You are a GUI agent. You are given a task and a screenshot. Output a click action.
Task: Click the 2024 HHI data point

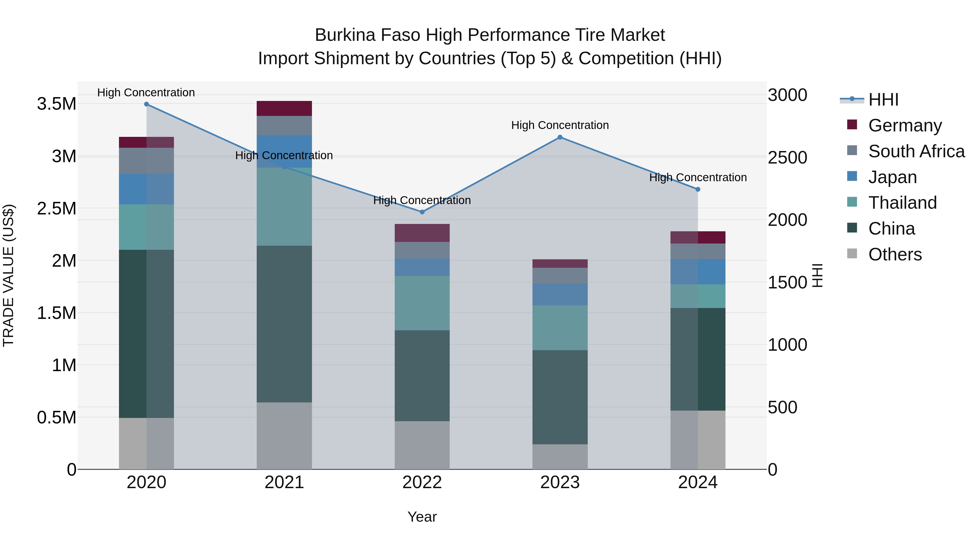pos(698,189)
